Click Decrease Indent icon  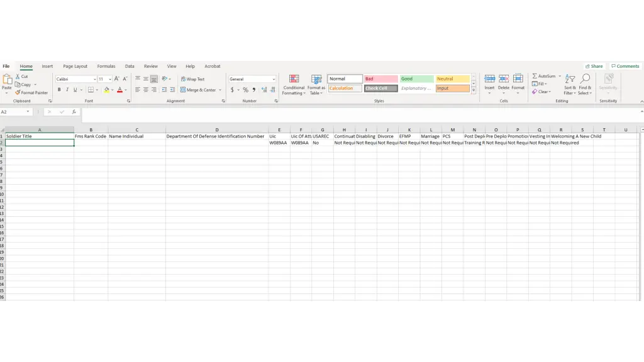click(x=164, y=90)
